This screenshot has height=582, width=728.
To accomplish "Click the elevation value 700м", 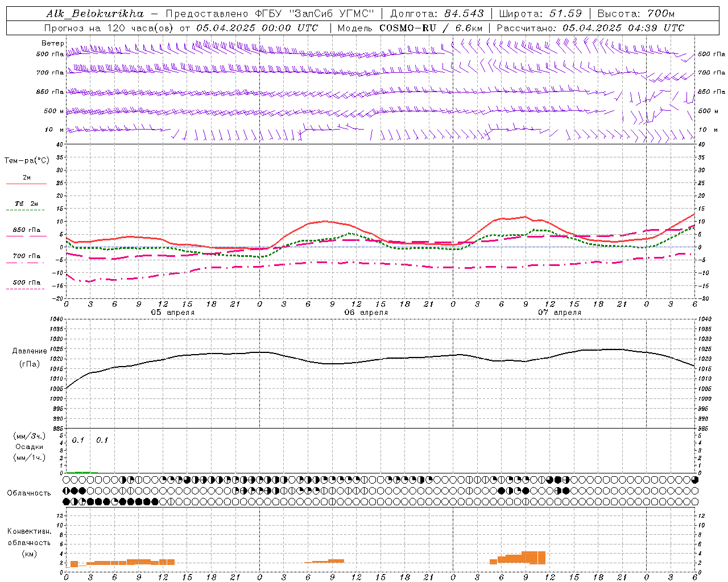I will click(x=661, y=14).
